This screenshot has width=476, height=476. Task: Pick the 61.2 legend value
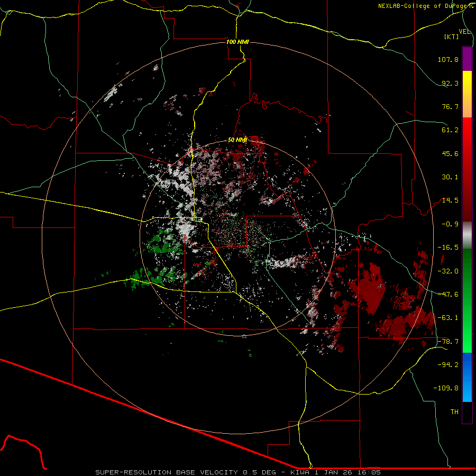pyautogui.click(x=450, y=130)
